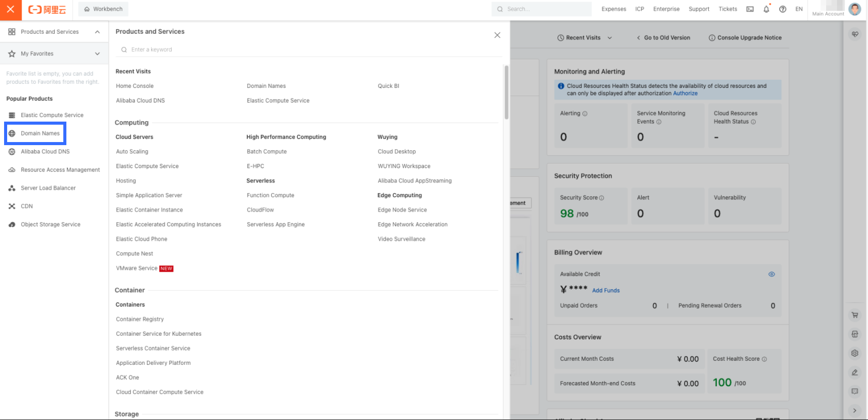Open Elastic Compute Service under Cloud Servers
The height and width of the screenshot is (420, 868).
coord(147,166)
